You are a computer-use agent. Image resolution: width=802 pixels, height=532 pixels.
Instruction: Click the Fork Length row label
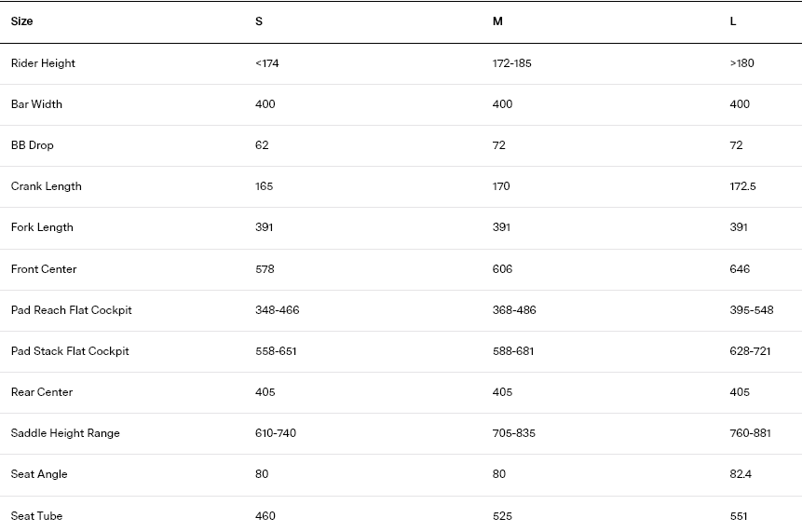[x=42, y=227]
